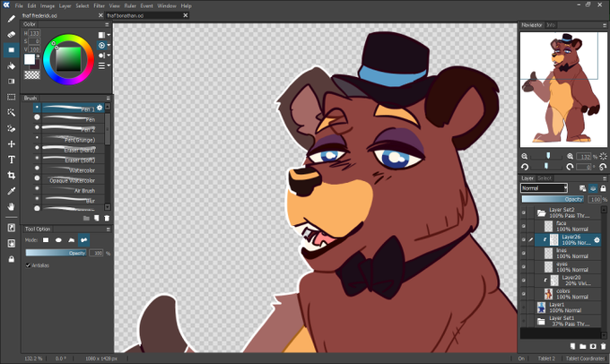The height and width of the screenshot is (364, 610).
Task: Click the add brush folder icon
Action: click(x=86, y=218)
